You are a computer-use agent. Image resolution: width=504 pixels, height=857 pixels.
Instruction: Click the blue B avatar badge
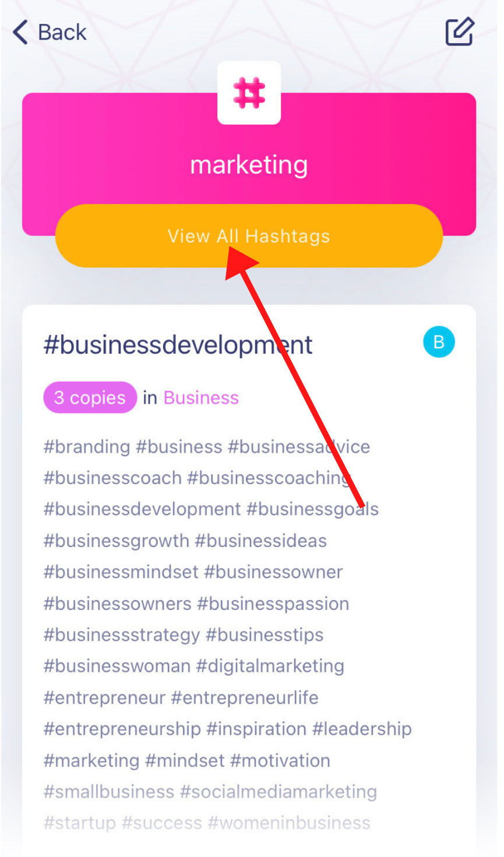[x=439, y=342]
